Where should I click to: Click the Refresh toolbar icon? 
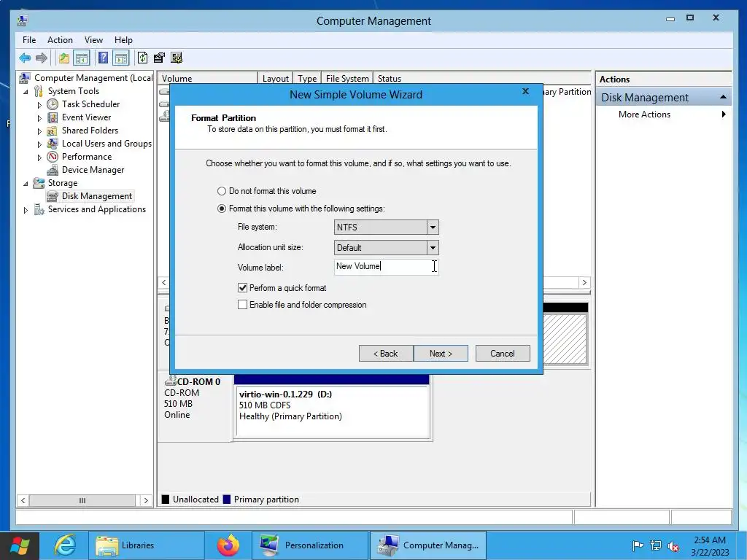142,58
